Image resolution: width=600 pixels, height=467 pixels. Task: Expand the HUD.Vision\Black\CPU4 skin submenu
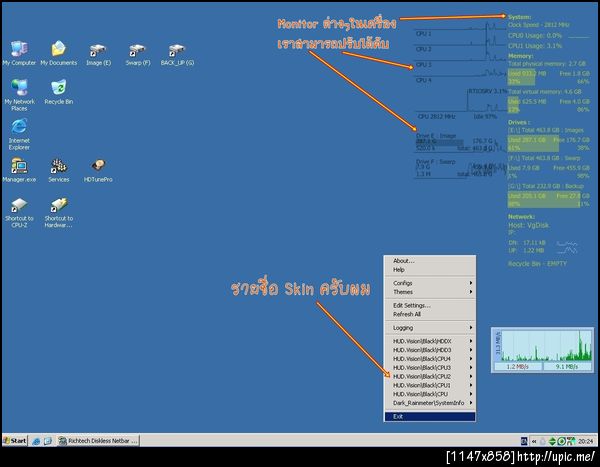pos(430,359)
